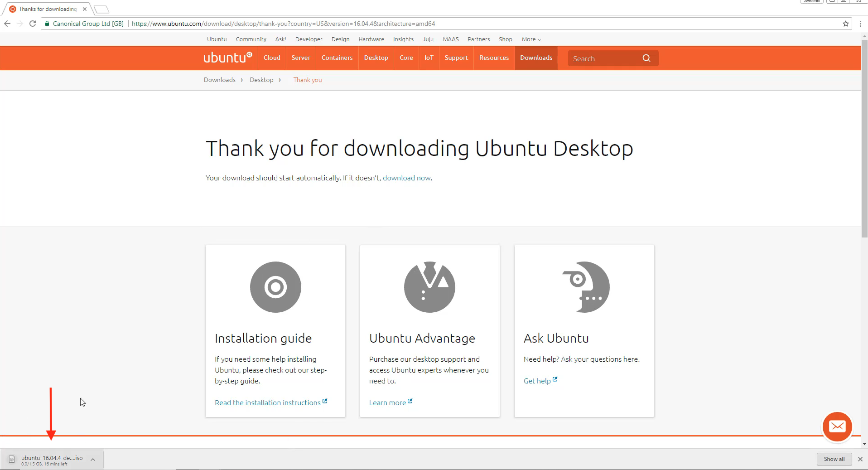
Task: Open Read the installation instructions link
Action: pos(271,402)
